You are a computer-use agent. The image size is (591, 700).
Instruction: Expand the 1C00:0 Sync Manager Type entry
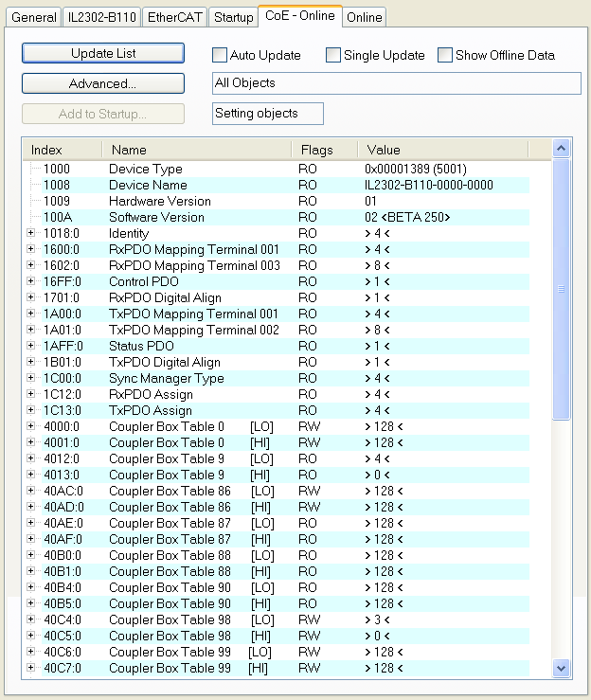pyautogui.click(x=30, y=378)
